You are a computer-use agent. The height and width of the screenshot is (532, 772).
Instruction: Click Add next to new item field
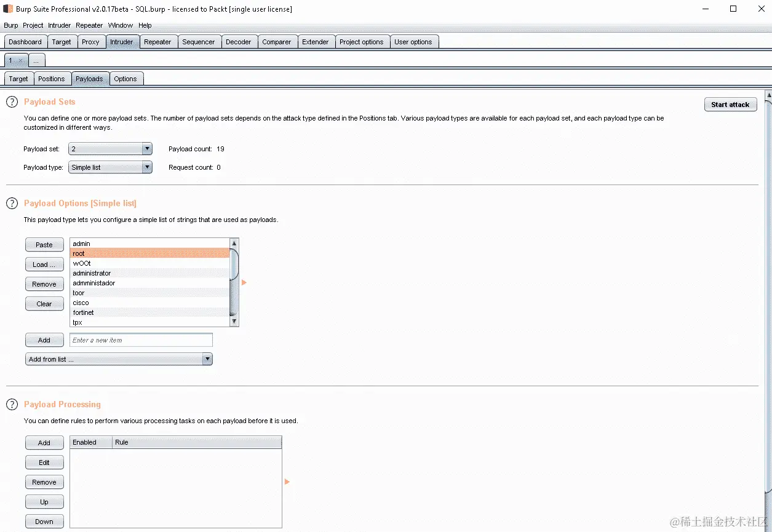pos(44,340)
